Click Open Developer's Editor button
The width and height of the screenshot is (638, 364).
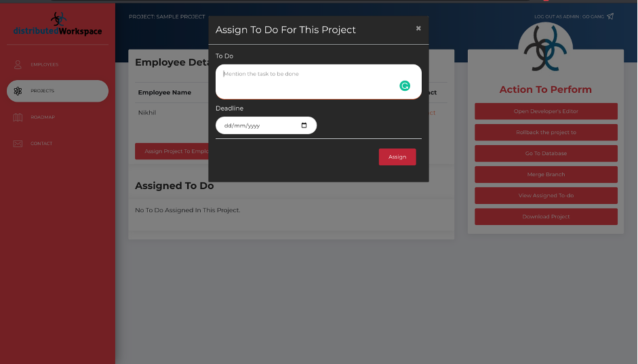tap(546, 111)
